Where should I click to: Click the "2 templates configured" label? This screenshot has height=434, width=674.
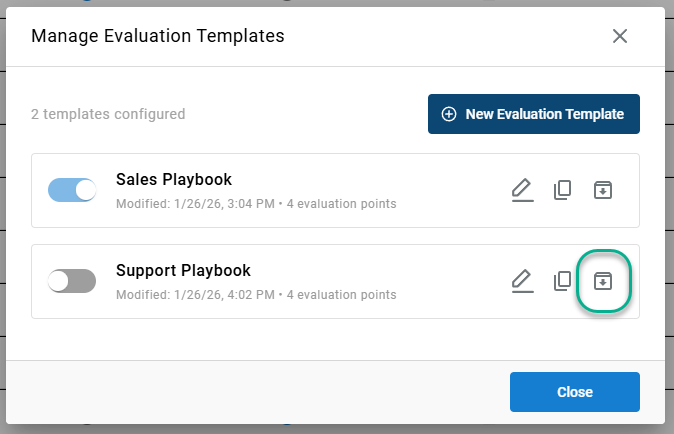click(108, 114)
